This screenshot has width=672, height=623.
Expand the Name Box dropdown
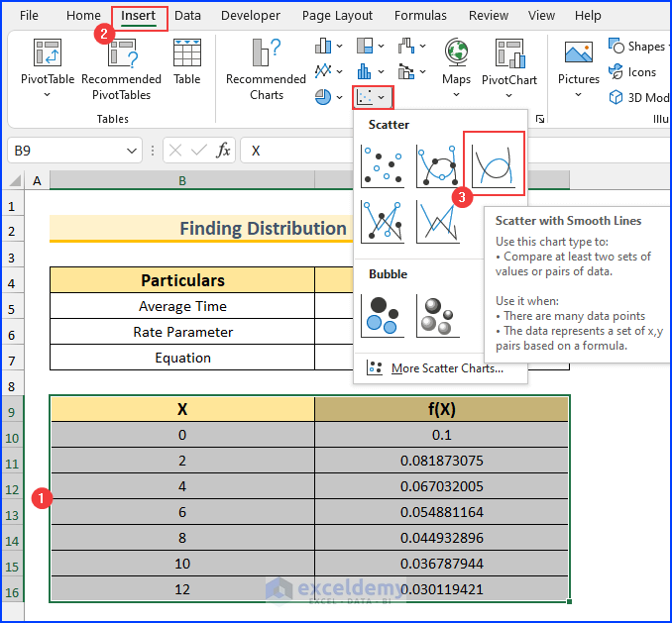point(132,151)
